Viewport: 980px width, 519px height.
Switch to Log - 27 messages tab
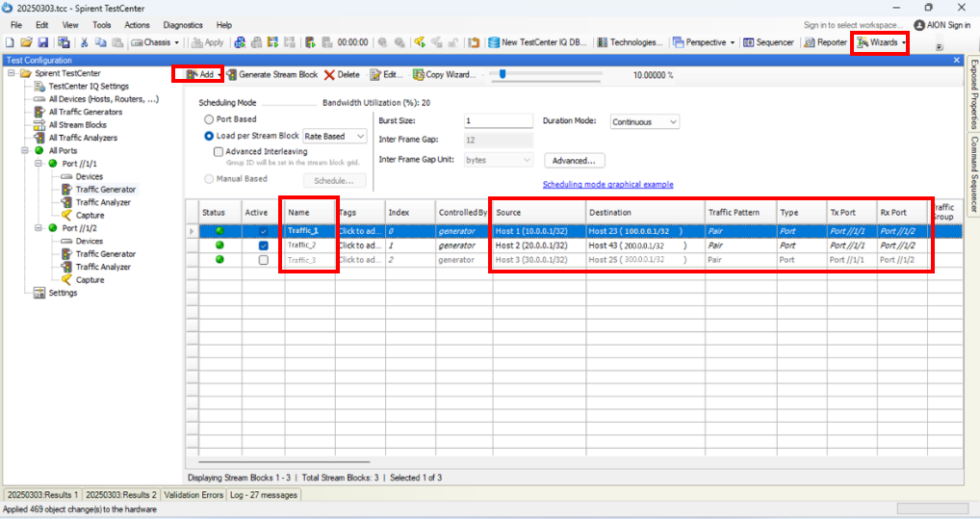(263, 495)
